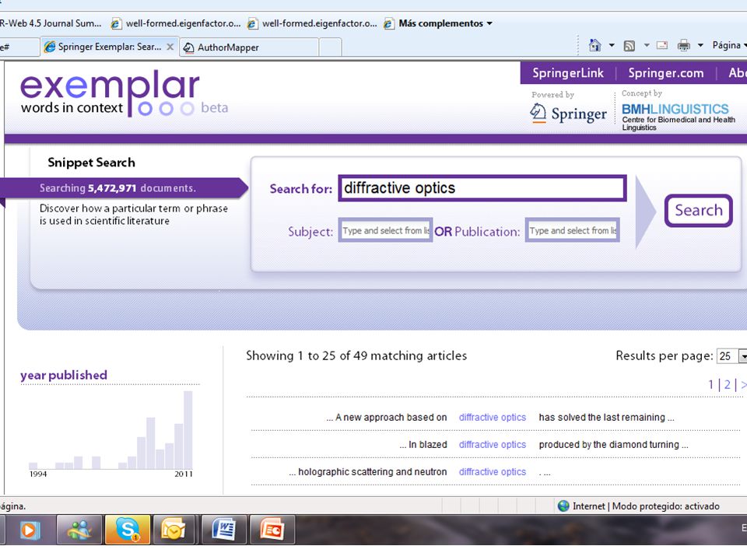
Task: Open the RSS feeds icon
Action: [x=630, y=46]
